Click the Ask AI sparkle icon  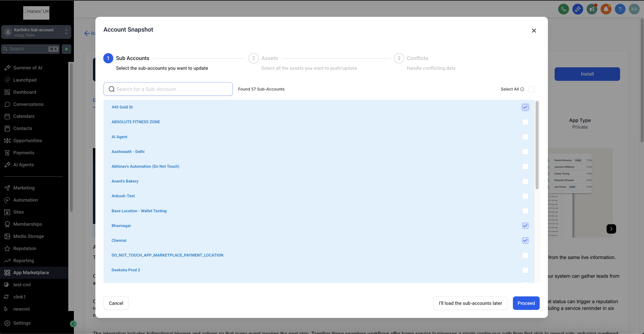[x=577, y=9]
